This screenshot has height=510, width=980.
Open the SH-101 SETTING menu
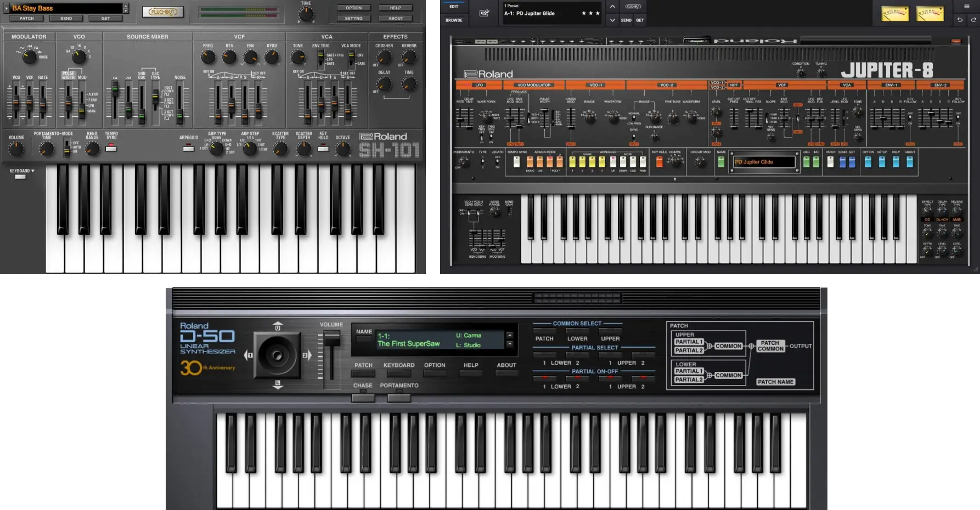pyautogui.click(x=353, y=18)
